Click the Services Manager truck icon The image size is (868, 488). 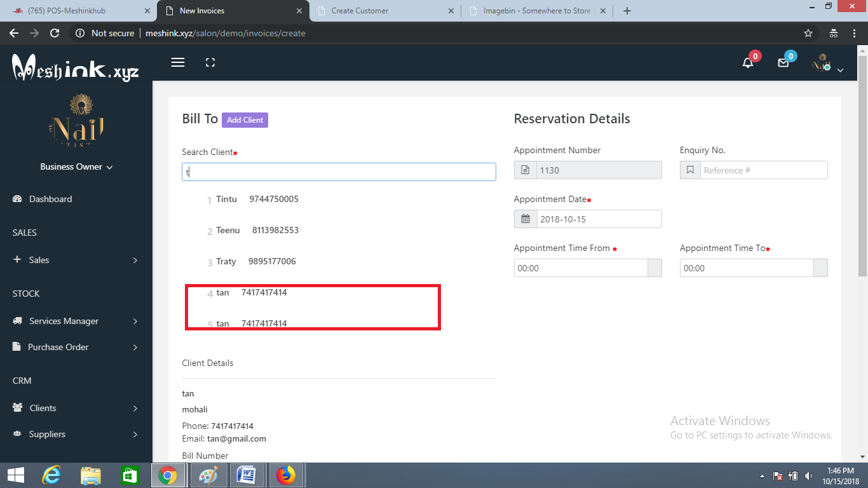click(x=18, y=321)
